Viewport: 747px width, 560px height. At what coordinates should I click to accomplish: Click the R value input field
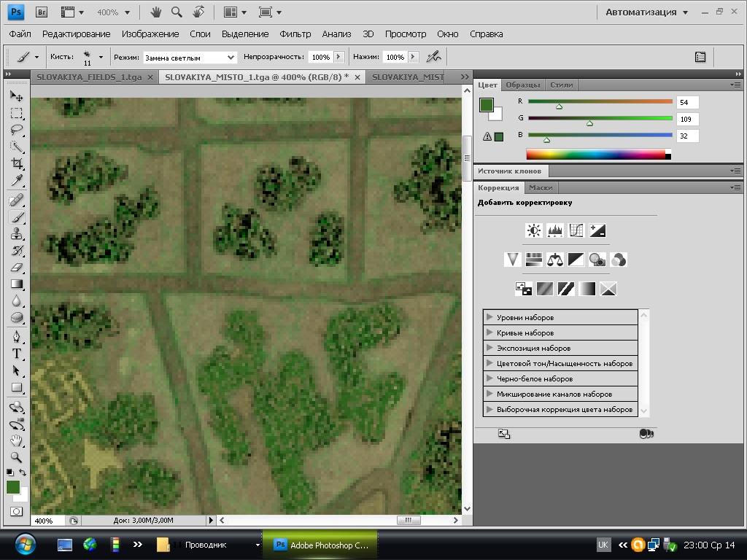coord(687,102)
